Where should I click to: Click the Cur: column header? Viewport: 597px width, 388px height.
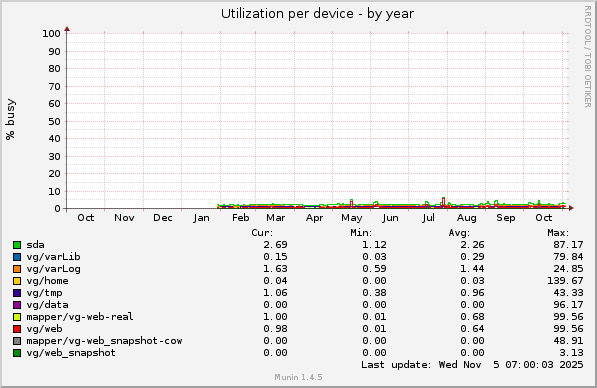(x=262, y=233)
